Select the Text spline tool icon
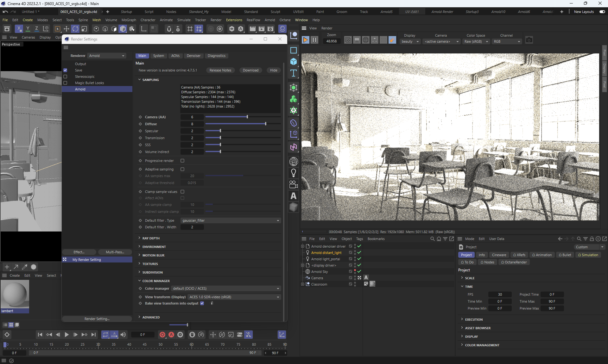608x364 pixels. click(x=294, y=73)
